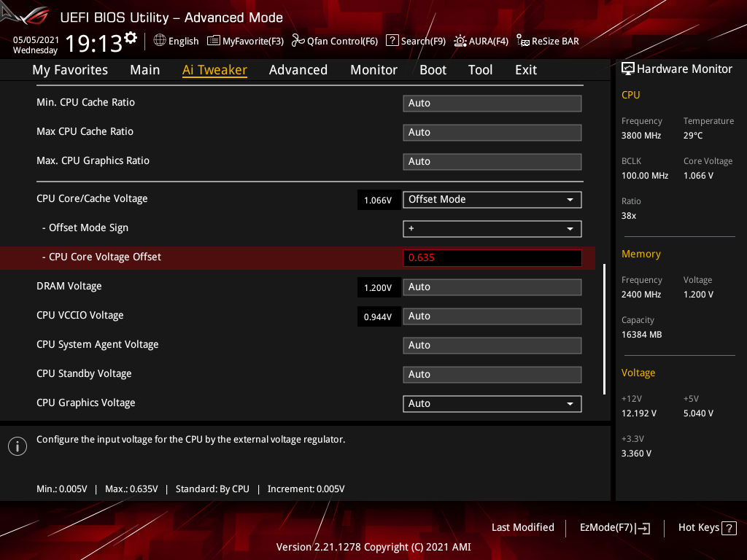Click the Max CPU Cache Ratio field
The image size is (747, 560).
click(492, 133)
